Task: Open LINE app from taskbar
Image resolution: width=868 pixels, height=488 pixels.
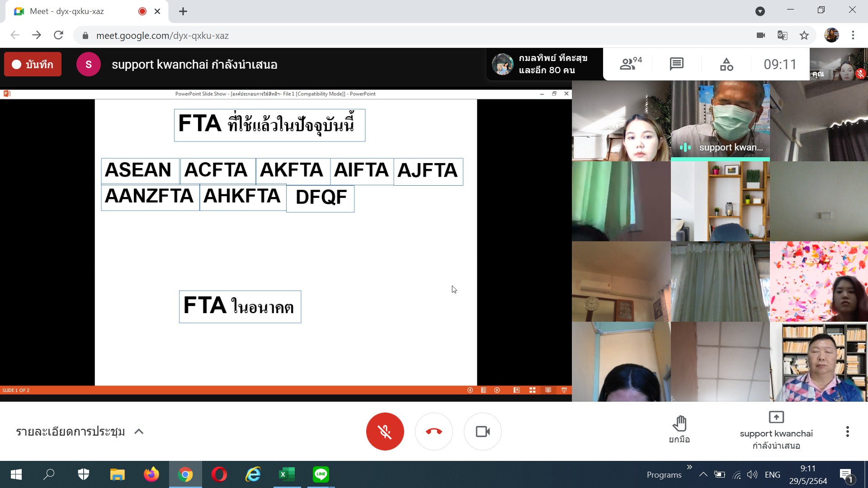Action: 321,474
